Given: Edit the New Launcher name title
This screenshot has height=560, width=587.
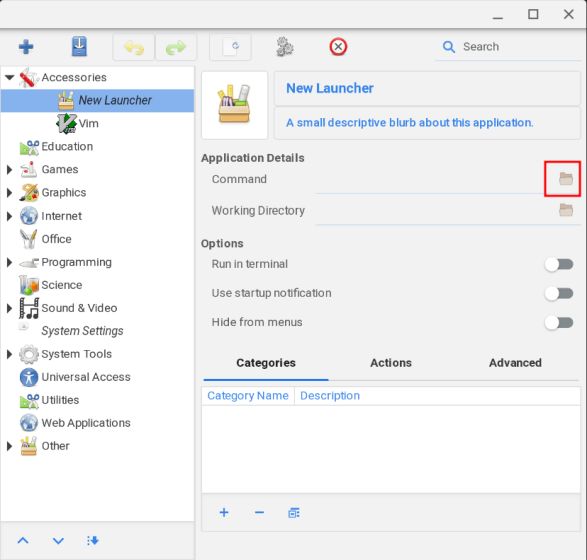Looking at the screenshot, I should click(427, 88).
